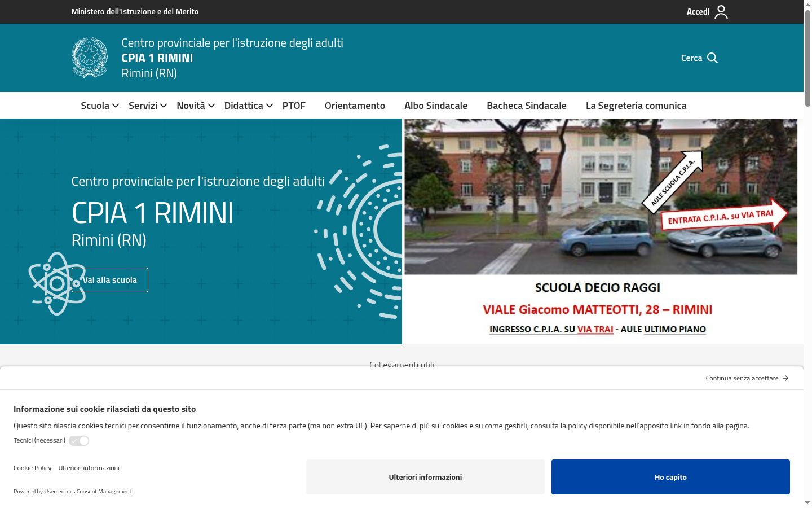Click the arrow icon next to Continua senza accettare

pyautogui.click(x=785, y=378)
